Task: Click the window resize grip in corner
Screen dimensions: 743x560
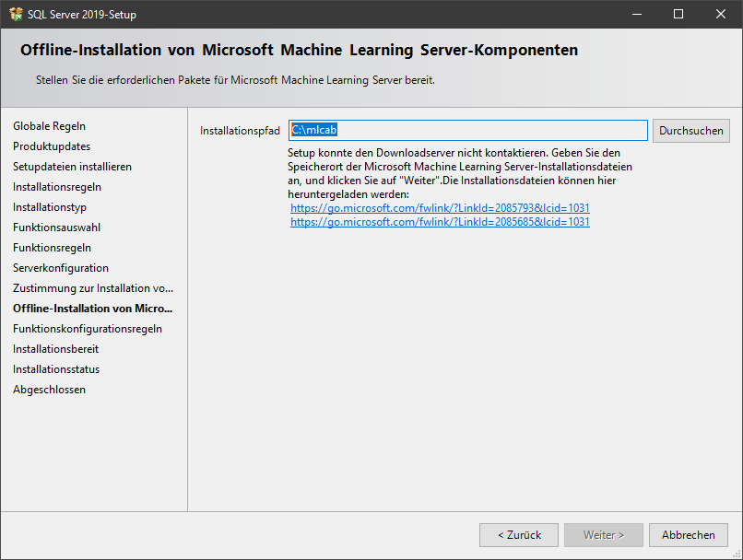Action: pyautogui.click(x=737, y=554)
